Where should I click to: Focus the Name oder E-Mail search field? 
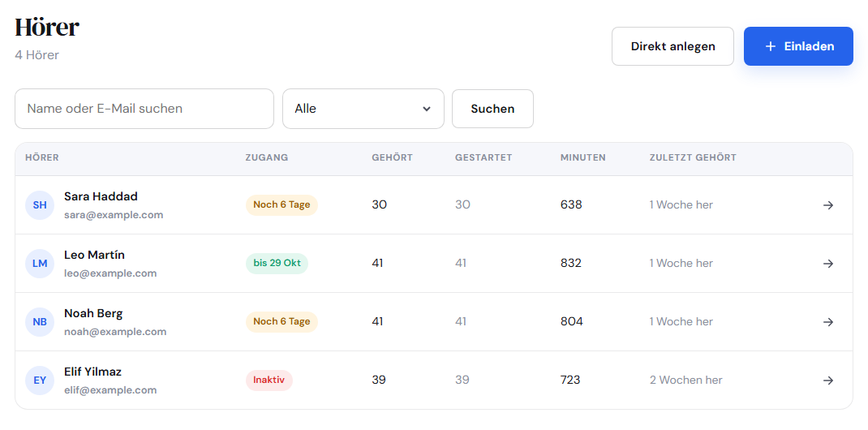pyautogui.click(x=144, y=109)
